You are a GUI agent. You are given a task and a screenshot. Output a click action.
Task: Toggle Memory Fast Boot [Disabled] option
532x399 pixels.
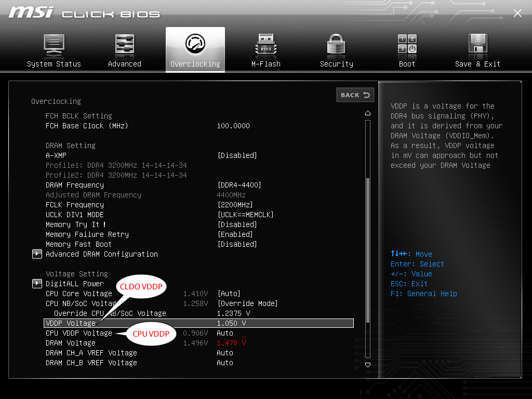click(237, 244)
